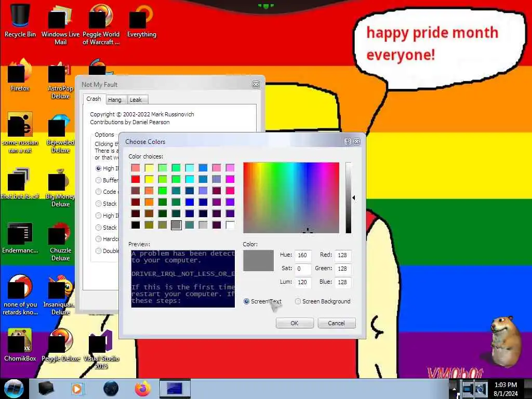Click the luminance slider arrow
The width and height of the screenshot is (532, 399).
tap(353, 197)
